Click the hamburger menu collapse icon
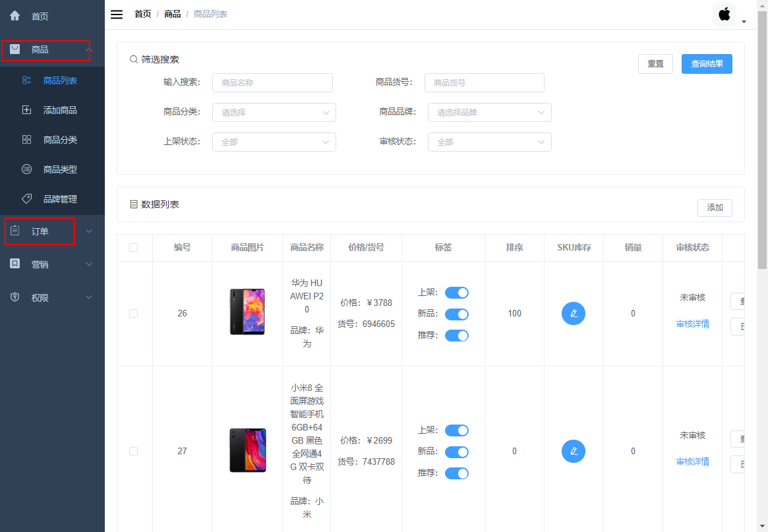 coord(117,15)
